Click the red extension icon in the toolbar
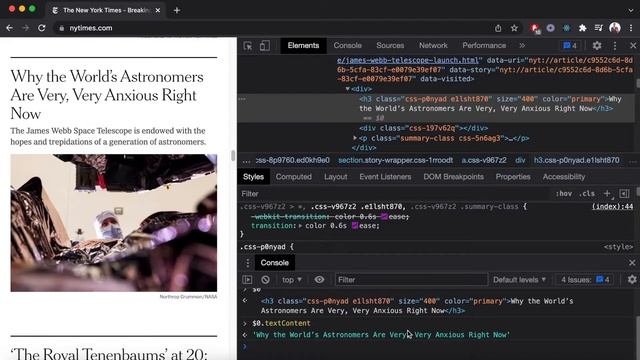Screen dimensions: 640x360 pyautogui.click(x=535, y=28)
